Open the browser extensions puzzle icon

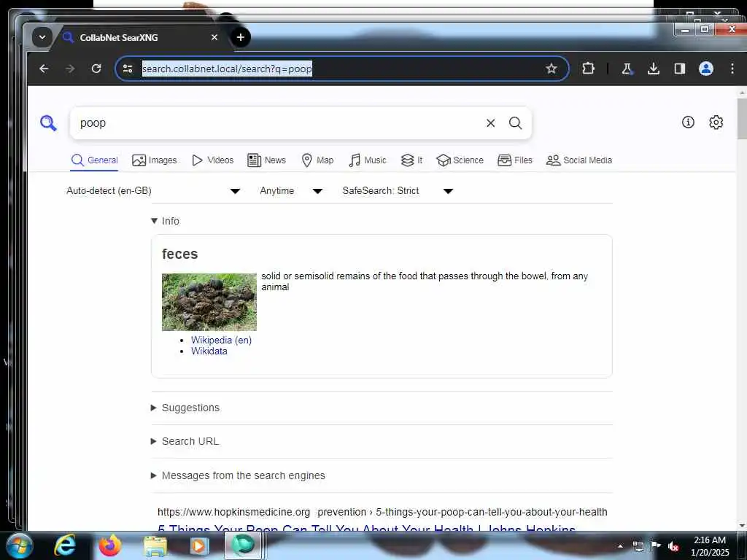(x=589, y=69)
